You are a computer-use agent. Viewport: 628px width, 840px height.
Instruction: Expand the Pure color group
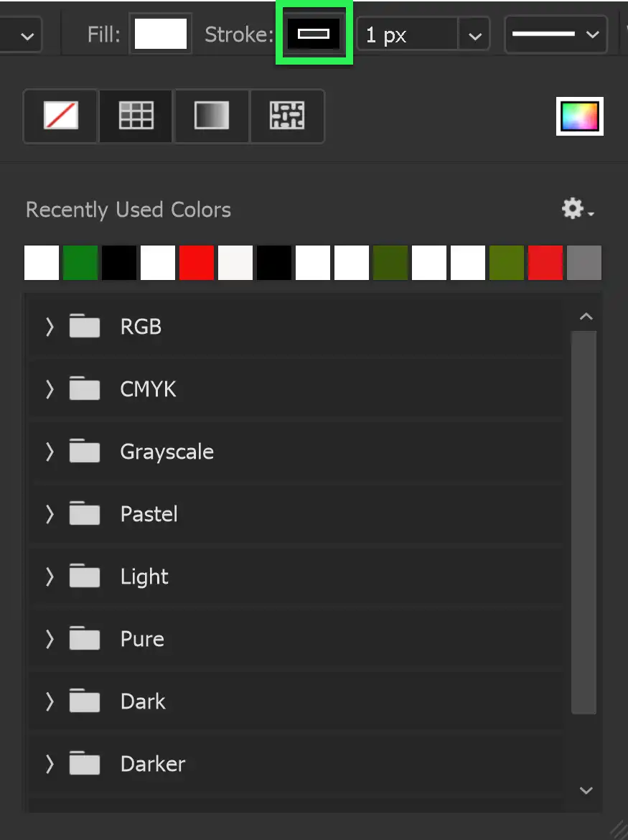(49, 638)
